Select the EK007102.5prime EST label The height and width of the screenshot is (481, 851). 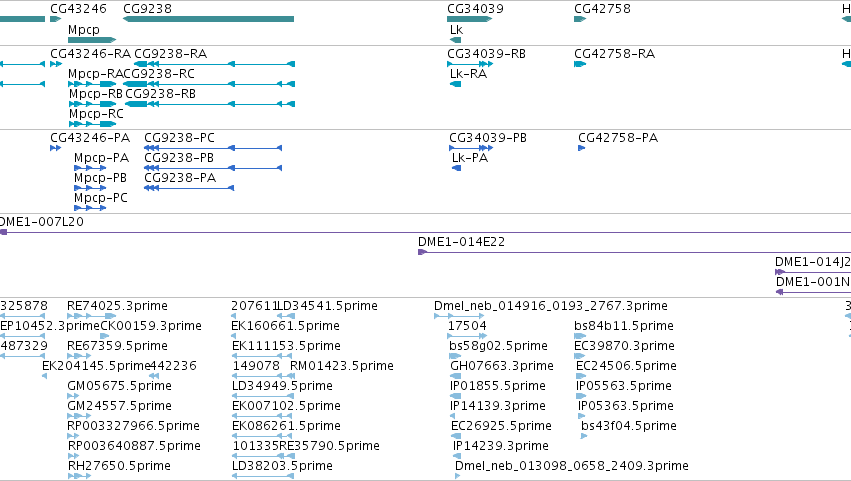point(286,407)
